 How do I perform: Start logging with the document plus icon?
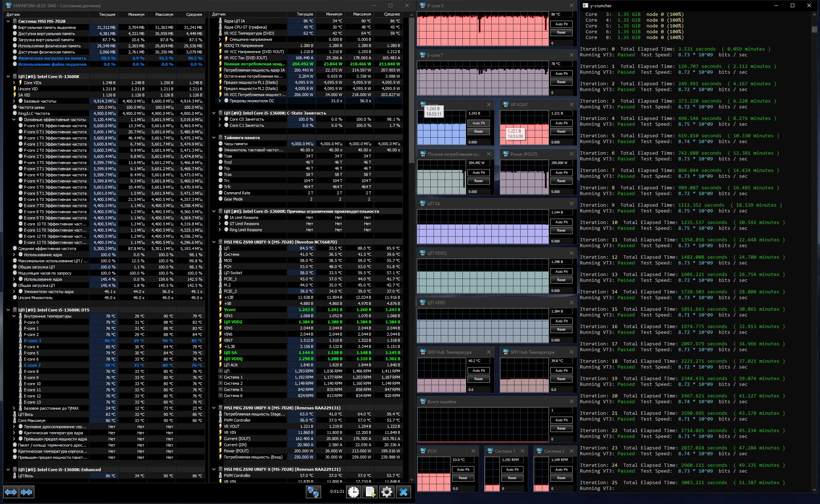(370, 492)
